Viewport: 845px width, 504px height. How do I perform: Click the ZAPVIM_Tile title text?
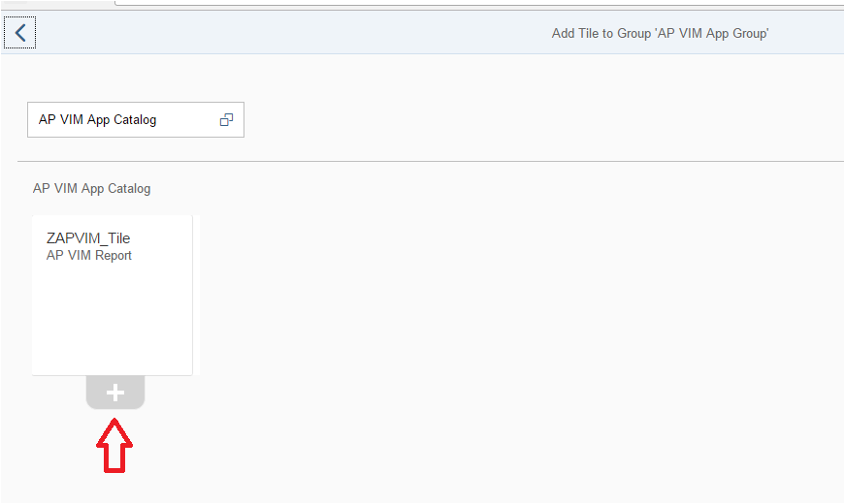[x=88, y=238]
